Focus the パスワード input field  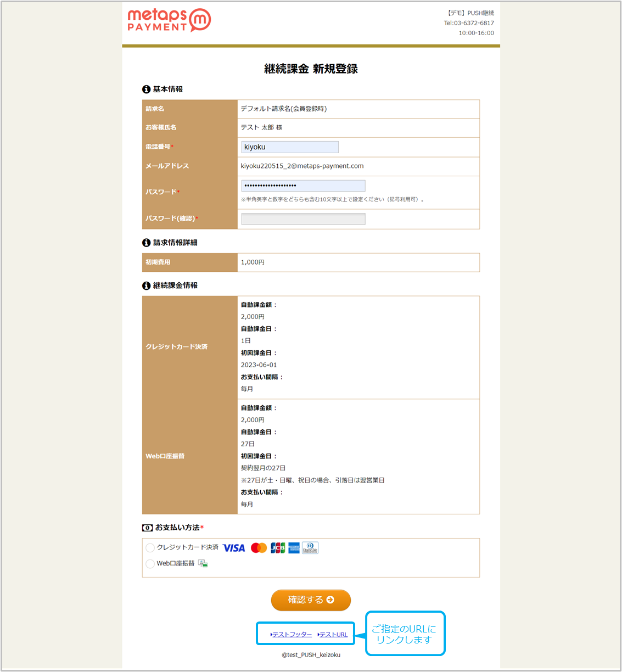pyautogui.click(x=303, y=186)
